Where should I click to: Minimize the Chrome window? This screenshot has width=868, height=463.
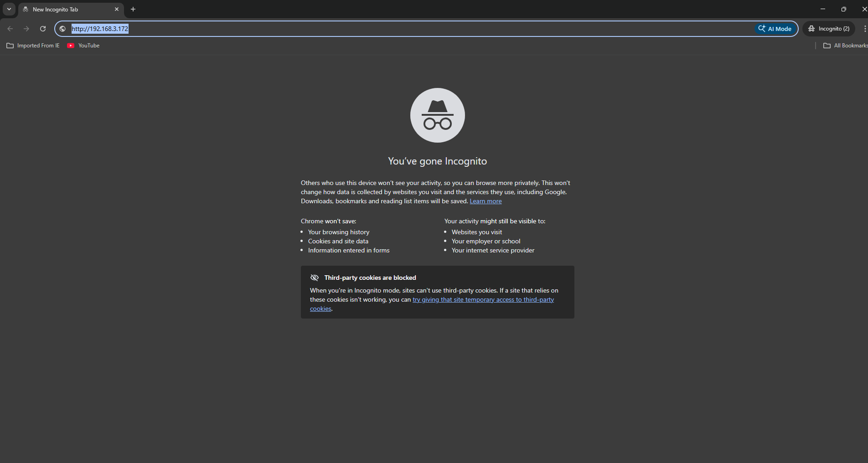pos(823,9)
